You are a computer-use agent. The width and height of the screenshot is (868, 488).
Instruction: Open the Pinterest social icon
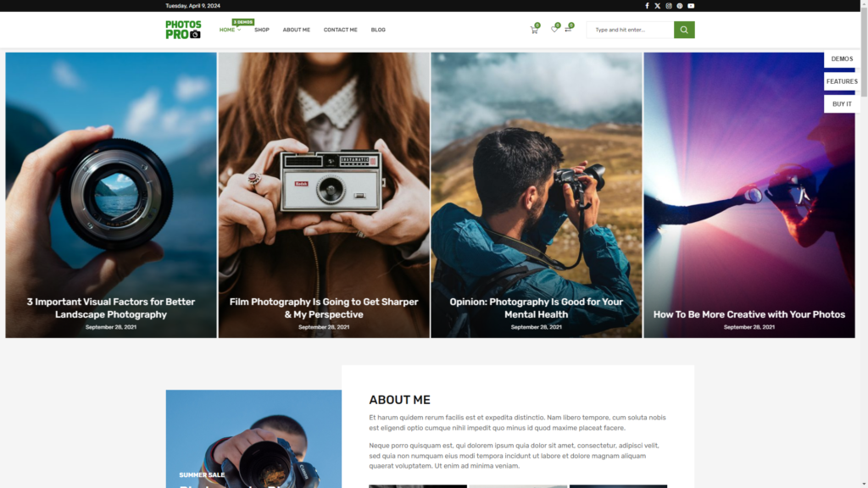(x=680, y=6)
